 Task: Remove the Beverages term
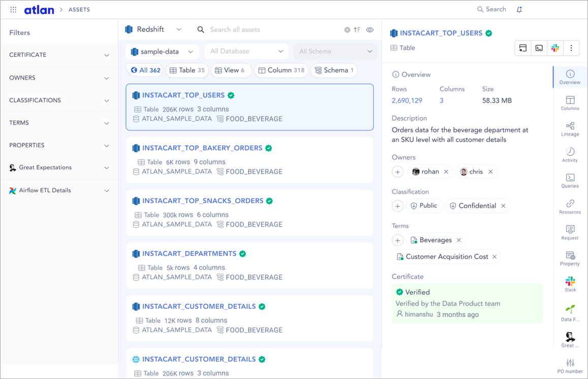458,240
